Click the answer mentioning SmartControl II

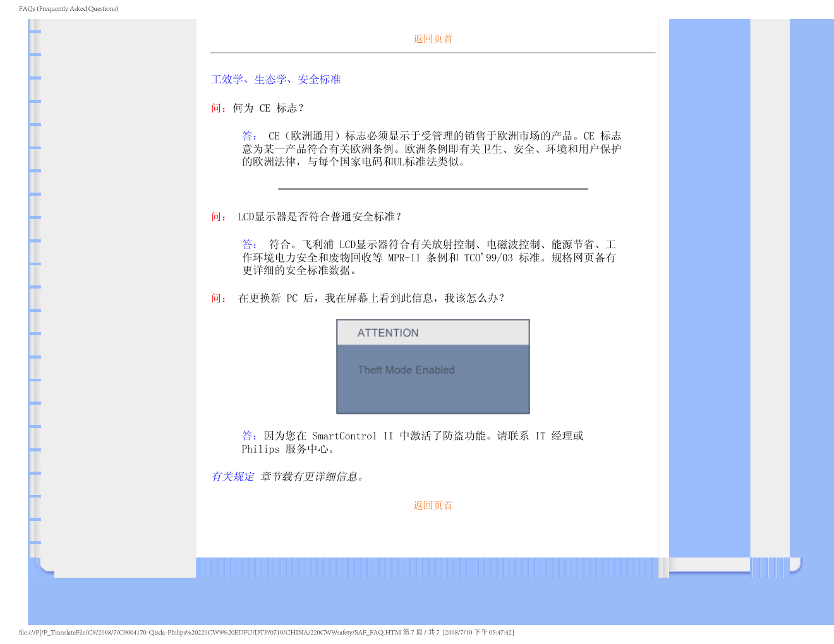click(413, 443)
